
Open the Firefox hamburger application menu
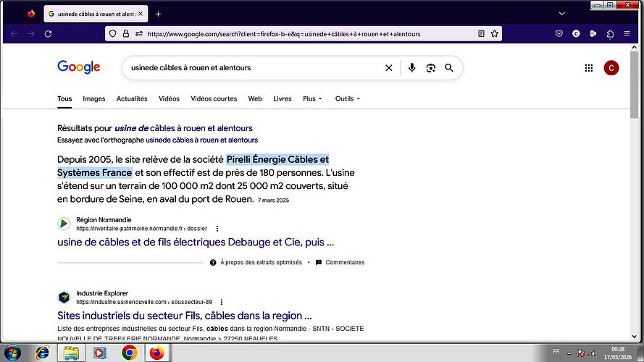pos(627,33)
